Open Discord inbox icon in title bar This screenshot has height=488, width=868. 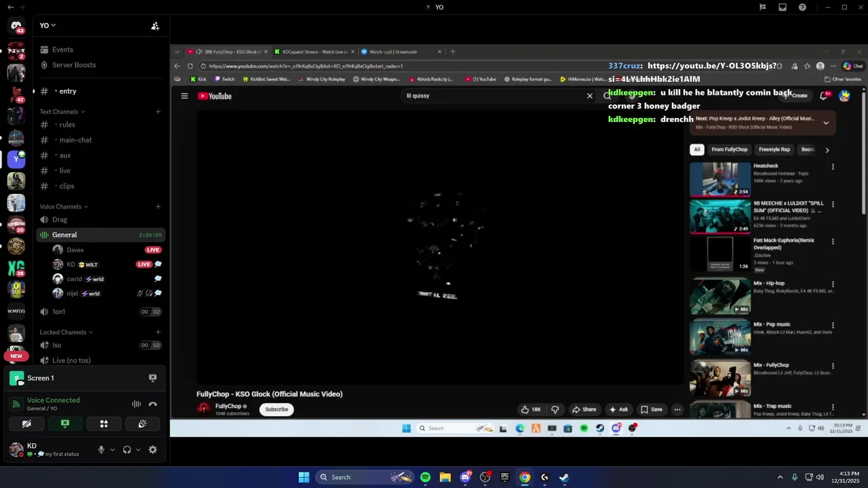click(783, 7)
